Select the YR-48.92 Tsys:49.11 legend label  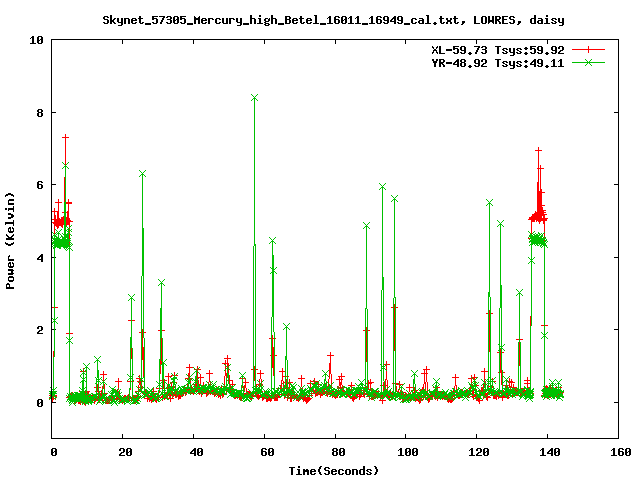[x=498, y=63]
